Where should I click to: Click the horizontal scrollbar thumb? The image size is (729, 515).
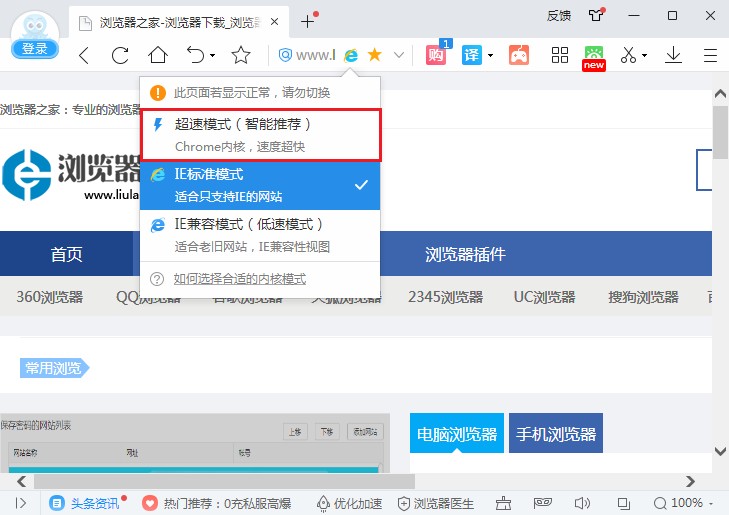225,481
